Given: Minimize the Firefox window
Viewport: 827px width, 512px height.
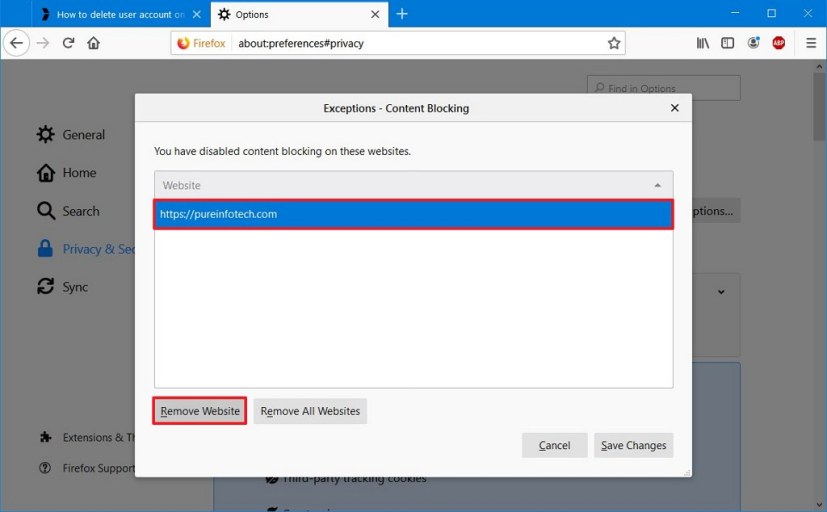Looking at the screenshot, I should point(735,13).
